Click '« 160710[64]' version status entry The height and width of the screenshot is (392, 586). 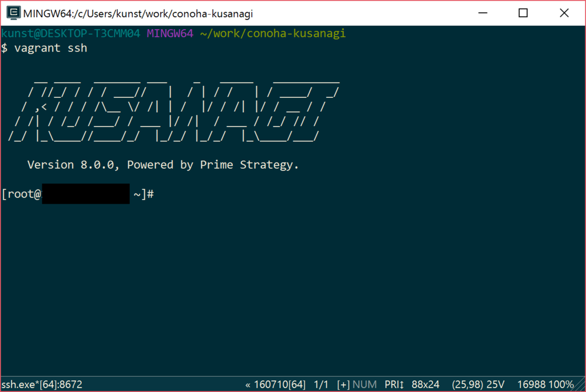point(275,385)
